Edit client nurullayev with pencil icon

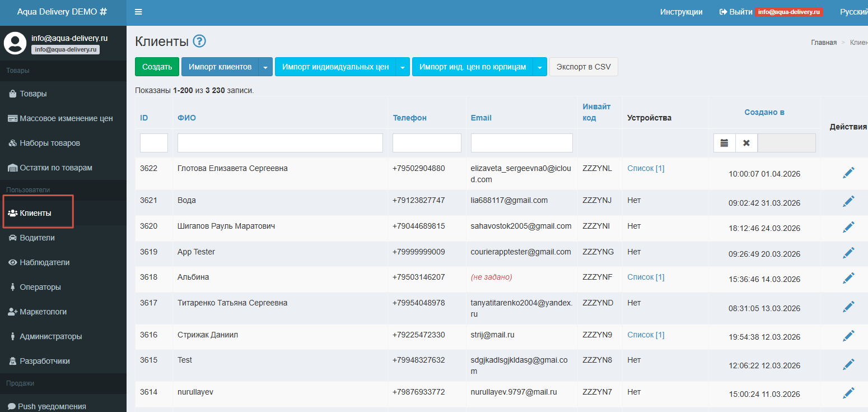coord(848,394)
